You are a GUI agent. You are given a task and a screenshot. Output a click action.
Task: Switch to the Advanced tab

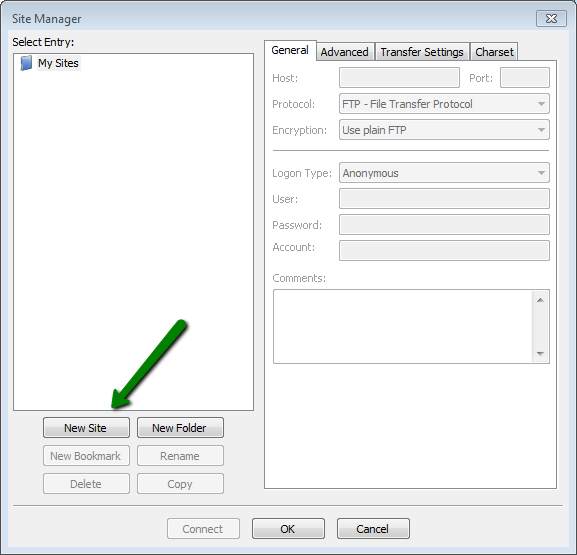(344, 52)
